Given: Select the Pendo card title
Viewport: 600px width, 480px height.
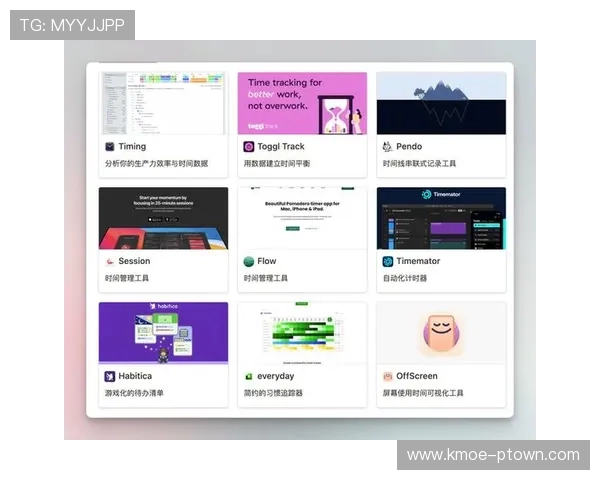Looking at the screenshot, I should point(409,147).
